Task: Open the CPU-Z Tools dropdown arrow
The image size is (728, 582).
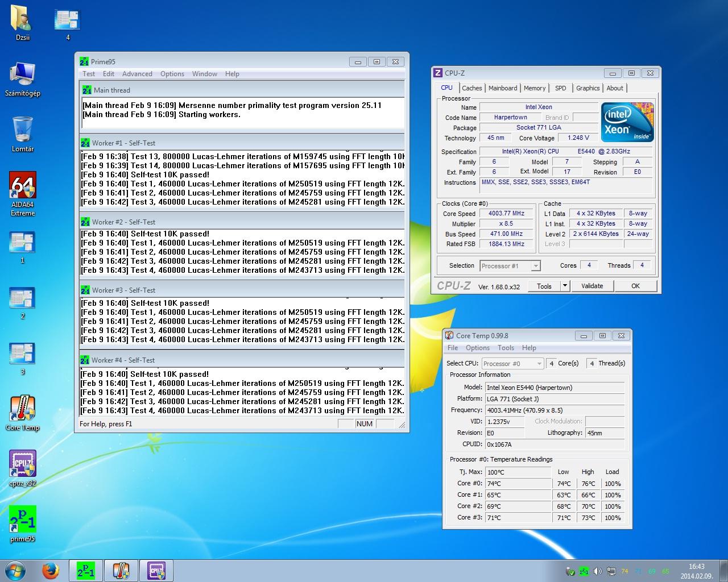Action: coord(565,286)
